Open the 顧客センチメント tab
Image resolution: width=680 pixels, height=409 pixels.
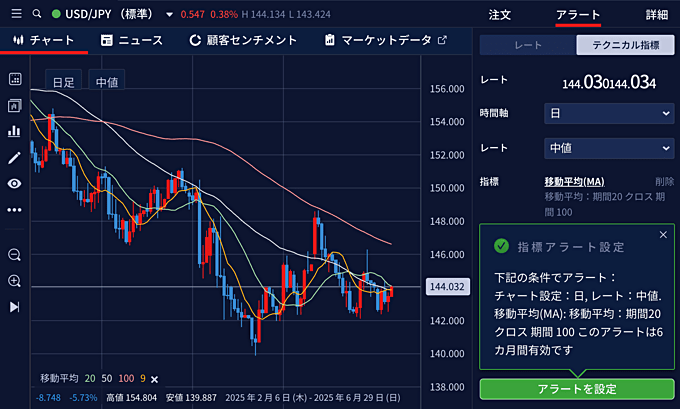click(x=243, y=40)
